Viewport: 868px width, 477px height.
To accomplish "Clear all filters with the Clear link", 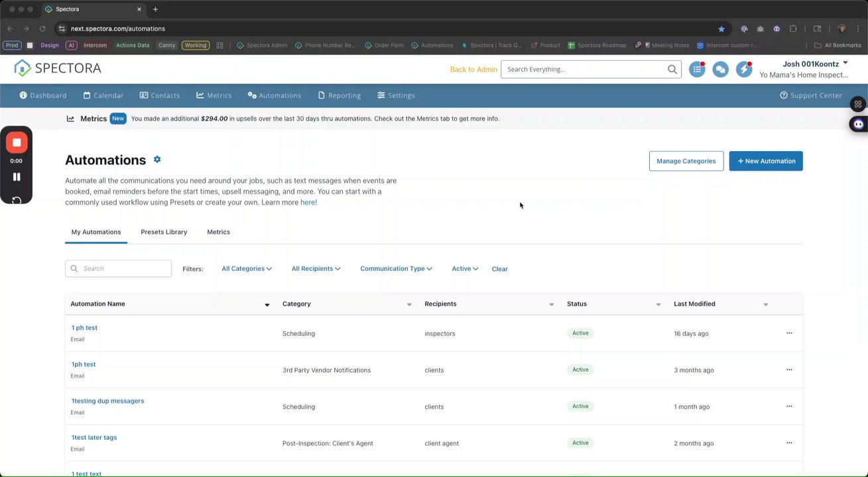I will 500,269.
